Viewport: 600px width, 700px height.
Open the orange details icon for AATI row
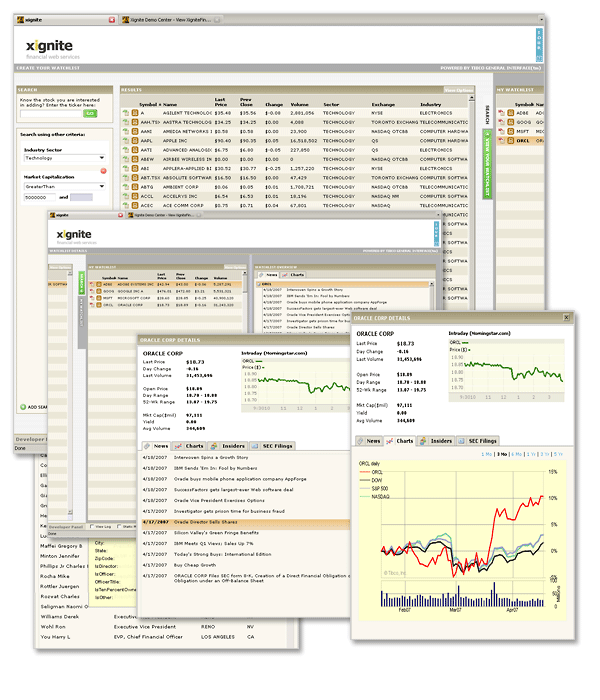(x=135, y=150)
